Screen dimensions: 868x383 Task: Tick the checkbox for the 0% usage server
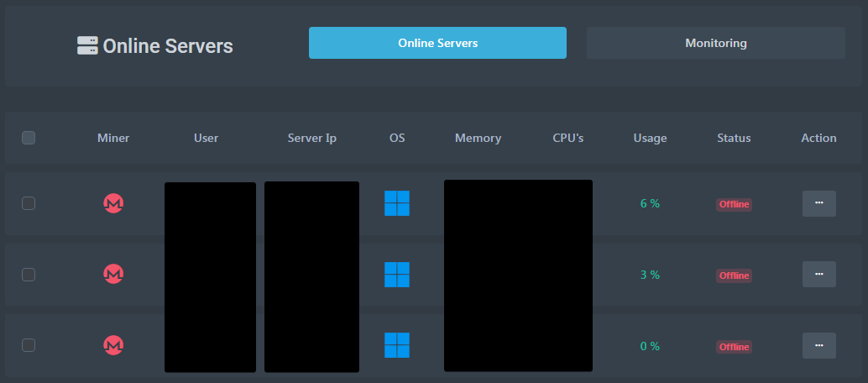(x=29, y=345)
